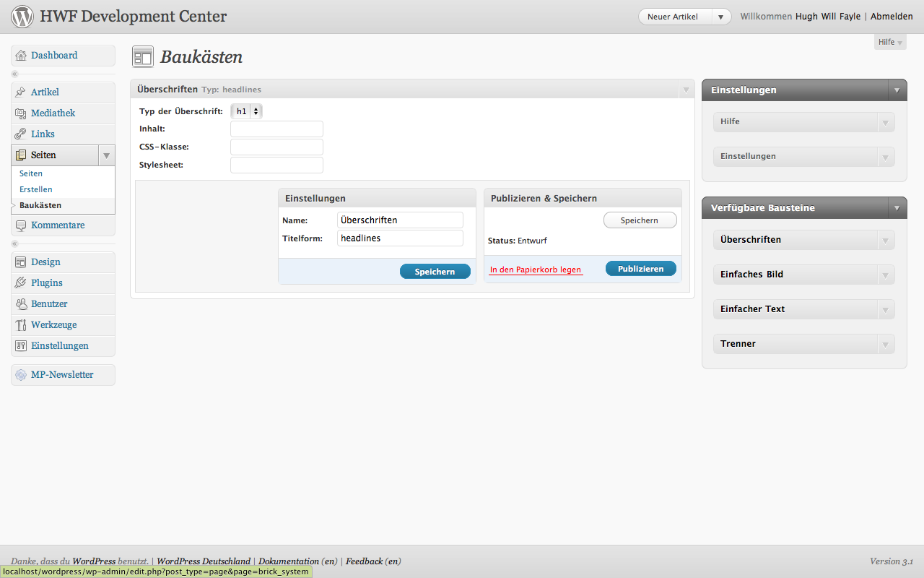Click HWF Development Center site title

(134, 16)
